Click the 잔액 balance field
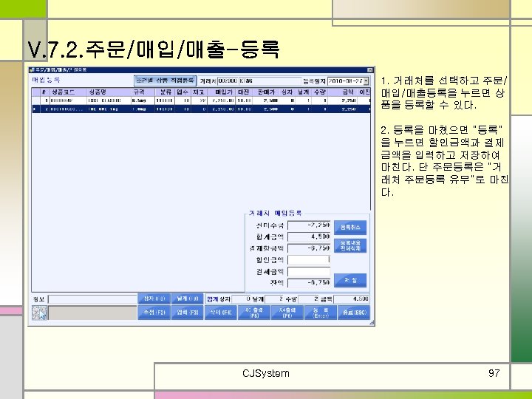The width and height of the screenshot is (532, 399). pyautogui.click(x=309, y=282)
